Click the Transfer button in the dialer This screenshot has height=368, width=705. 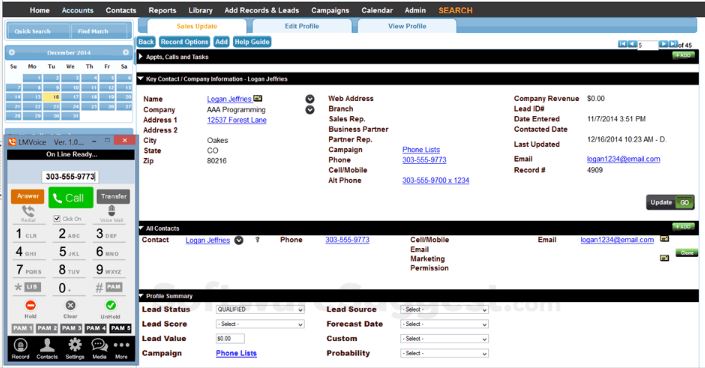tap(113, 196)
